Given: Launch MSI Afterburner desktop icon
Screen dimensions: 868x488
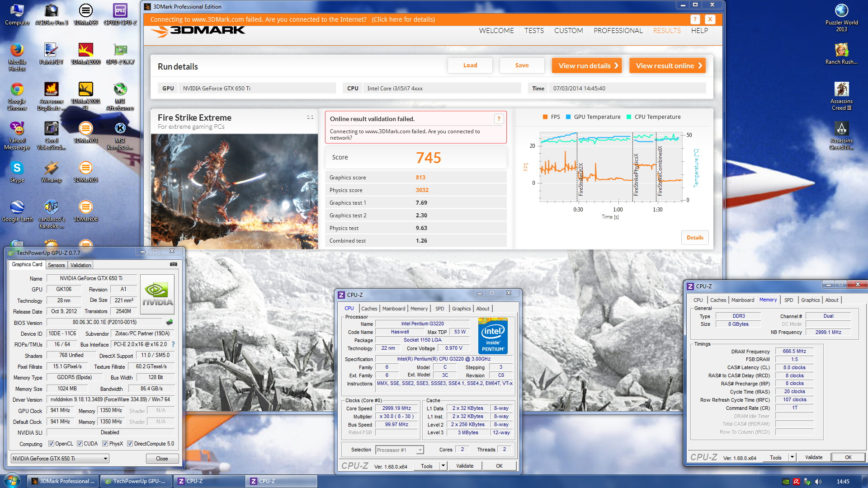Looking at the screenshot, I should [x=120, y=96].
